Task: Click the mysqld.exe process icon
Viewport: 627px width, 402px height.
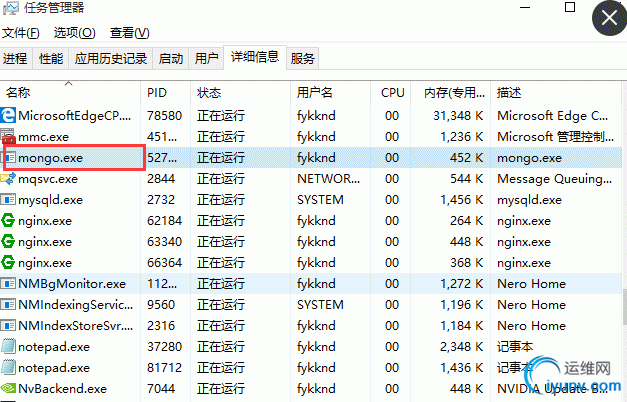Action: (x=8, y=199)
